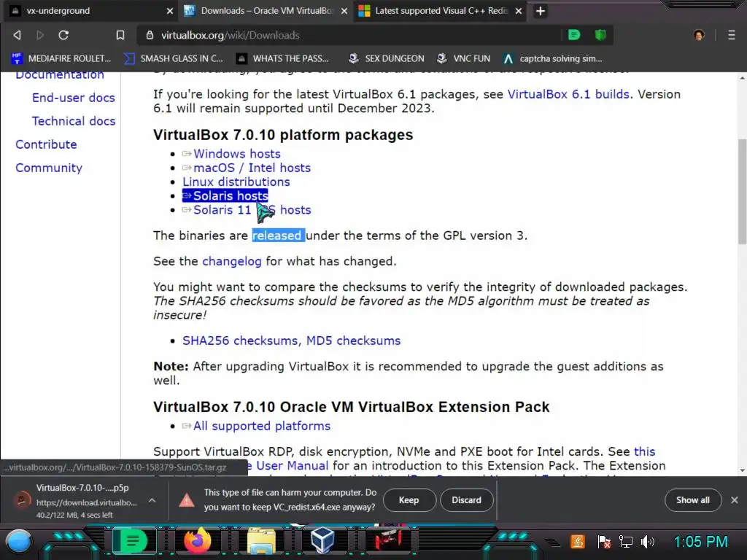
Task: Click the orange Java update tray icon
Action: click(578, 542)
